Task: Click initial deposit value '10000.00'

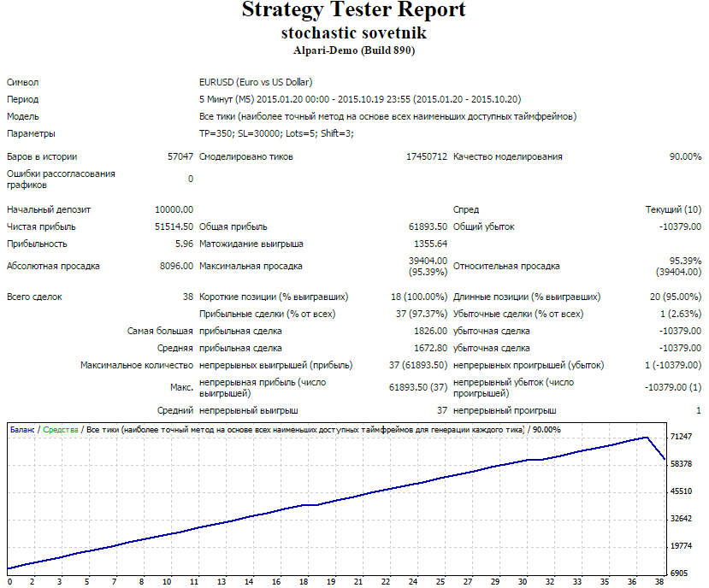Action: pyautogui.click(x=174, y=209)
